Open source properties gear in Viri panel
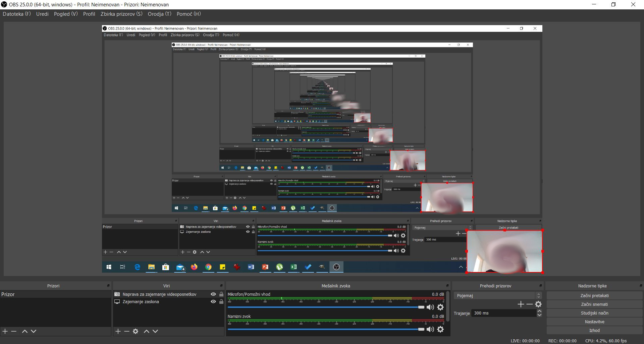The height and width of the screenshot is (344, 644). [136, 331]
